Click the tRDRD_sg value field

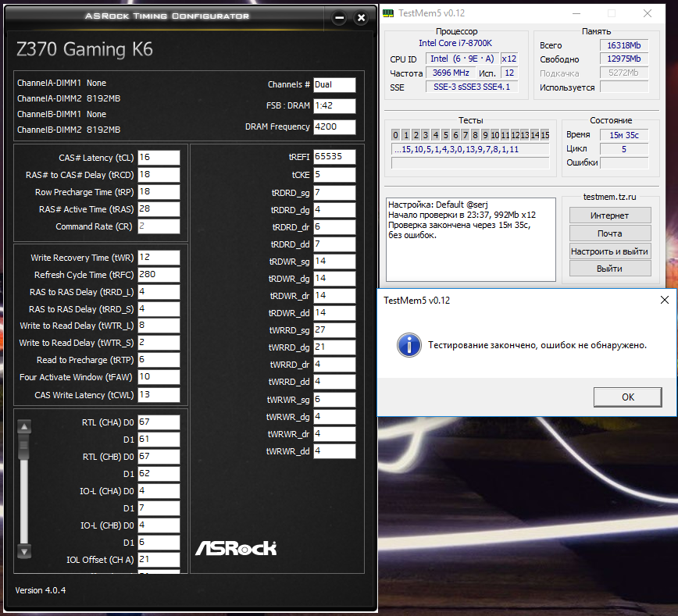pyautogui.click(x=334, y=193)
